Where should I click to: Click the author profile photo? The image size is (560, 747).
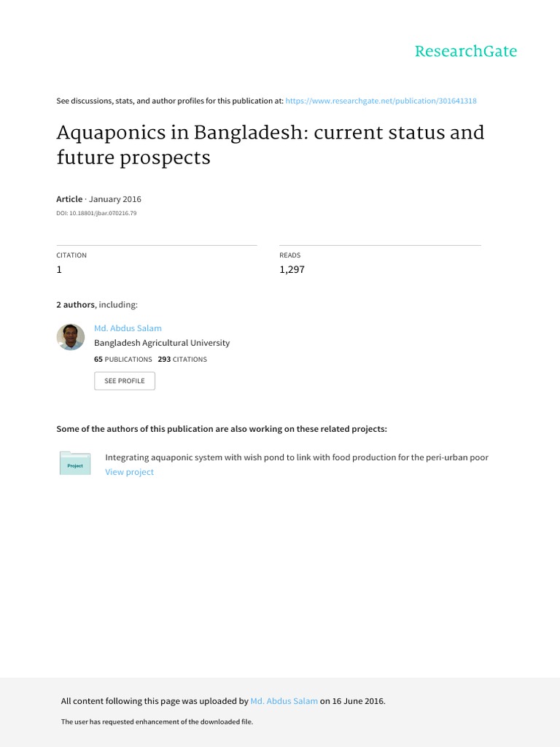(x=71, y=337)
